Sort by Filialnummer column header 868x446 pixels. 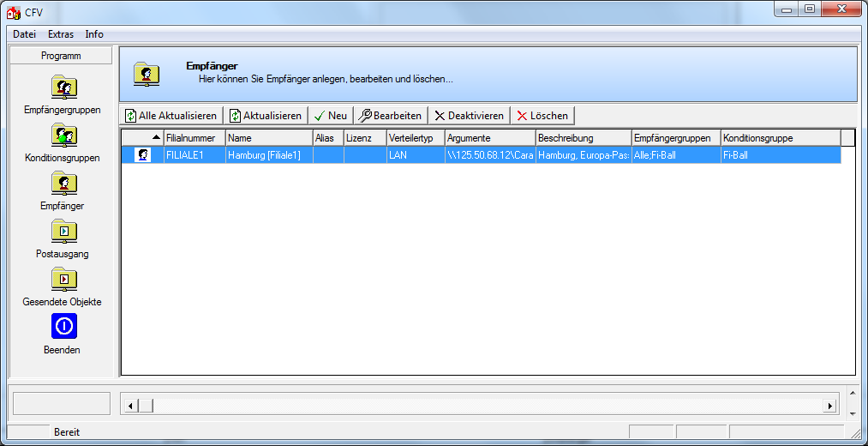(x=195, y=138)
